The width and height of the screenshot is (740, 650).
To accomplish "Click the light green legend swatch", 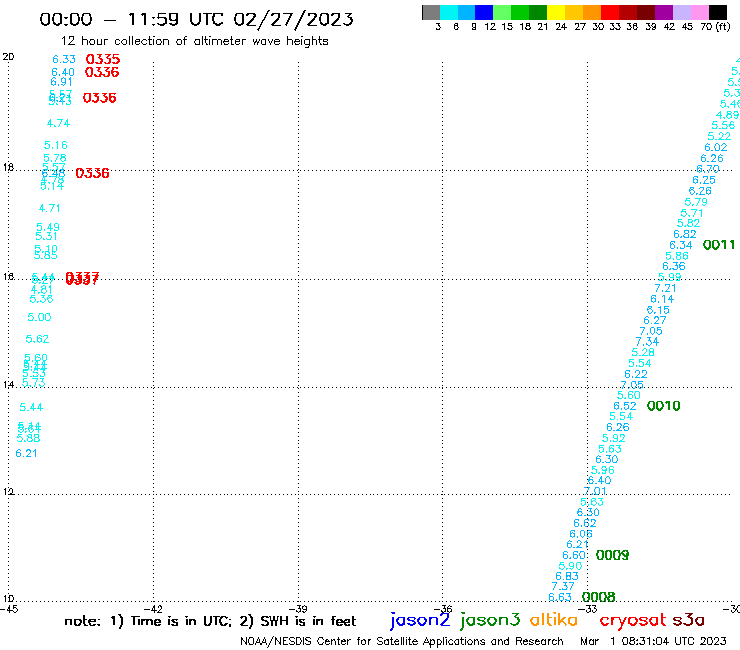I will coord(502,12).
